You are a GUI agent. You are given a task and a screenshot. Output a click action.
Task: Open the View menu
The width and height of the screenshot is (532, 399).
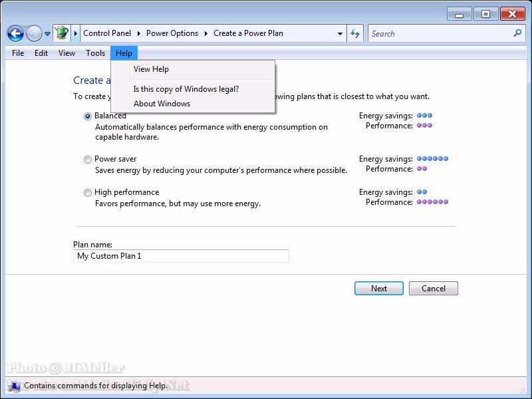coord(66,53)
